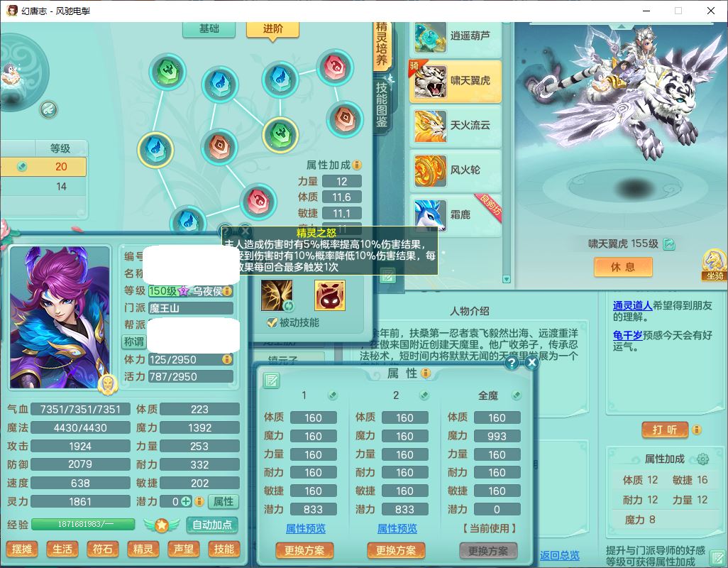Screen dimensions: 728x568
Task: Click the 坐骑 horse icon
Action: (715, 265)
